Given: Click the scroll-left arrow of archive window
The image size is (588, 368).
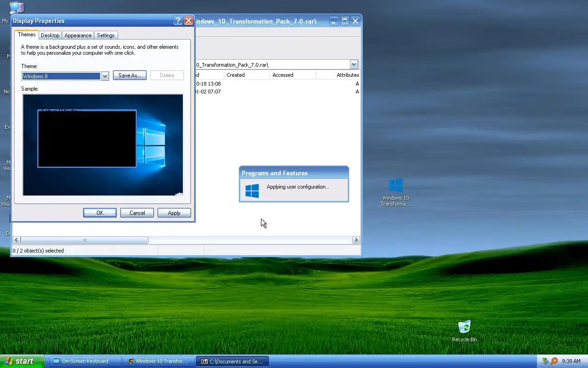Looking at the screenshot, I should click(x=17, y=240).
